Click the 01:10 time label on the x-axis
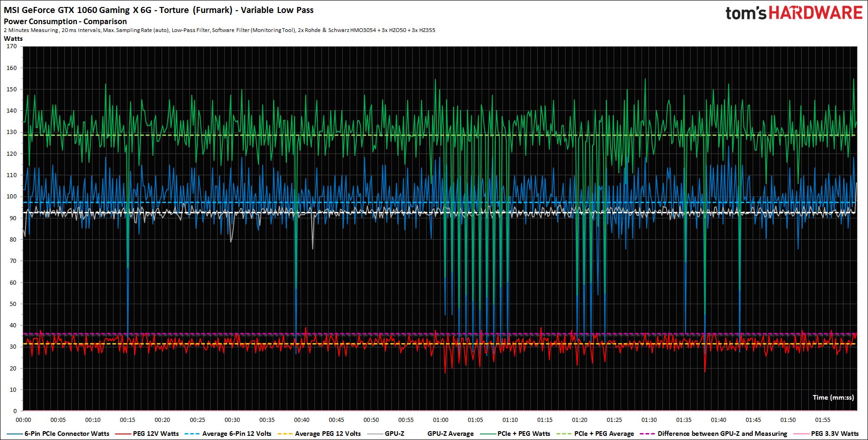This screenshot has height=440, width=868. pyautogui.click(x=510, y=420)
